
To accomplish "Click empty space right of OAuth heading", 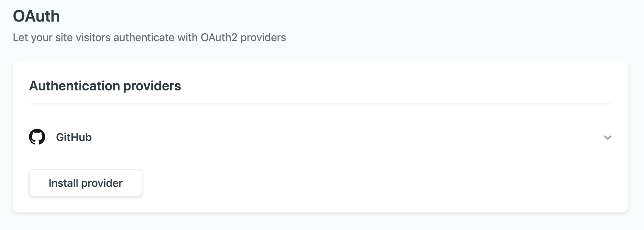I will point(303,16).
